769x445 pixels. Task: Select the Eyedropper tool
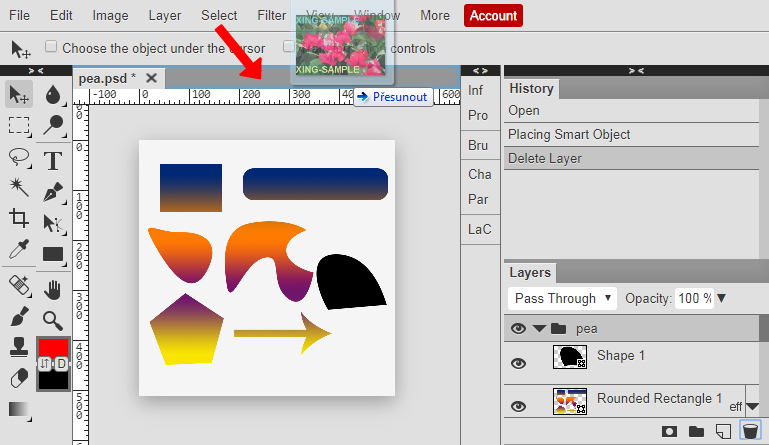click(x=18, y=249)
